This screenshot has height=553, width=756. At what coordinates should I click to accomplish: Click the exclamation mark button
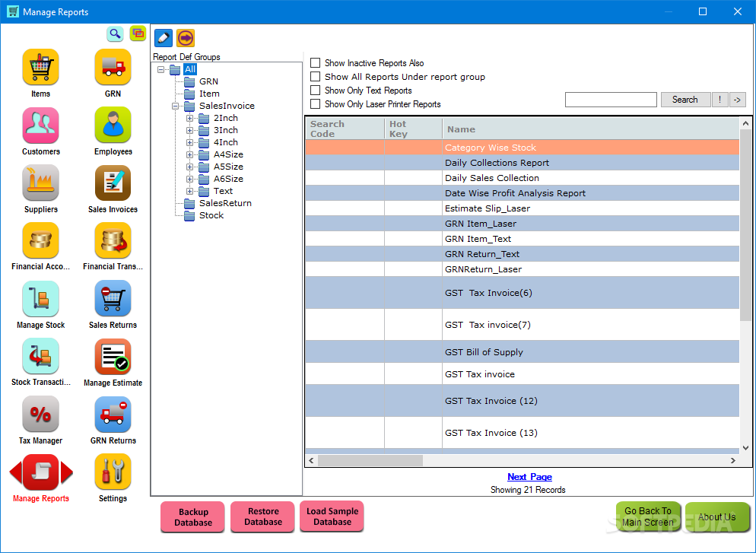click(719, 100)
